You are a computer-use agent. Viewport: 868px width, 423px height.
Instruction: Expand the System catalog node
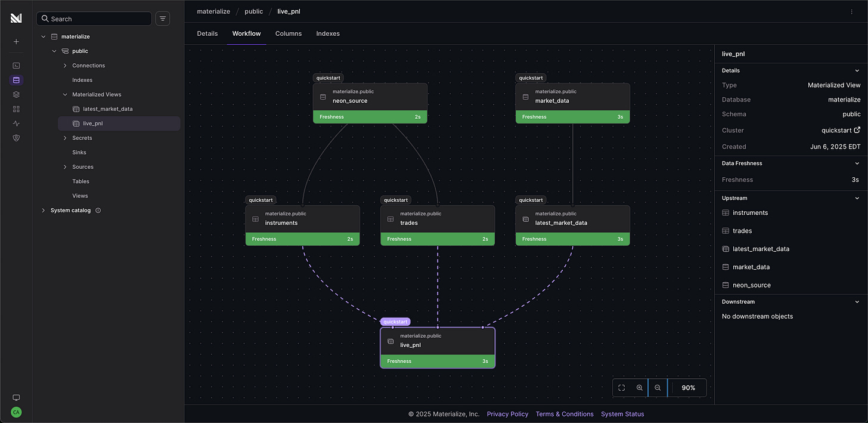tap(43, 211)
